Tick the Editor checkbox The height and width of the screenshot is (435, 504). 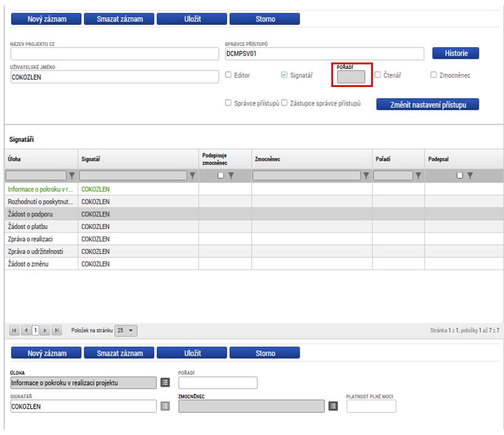point(228,75)
